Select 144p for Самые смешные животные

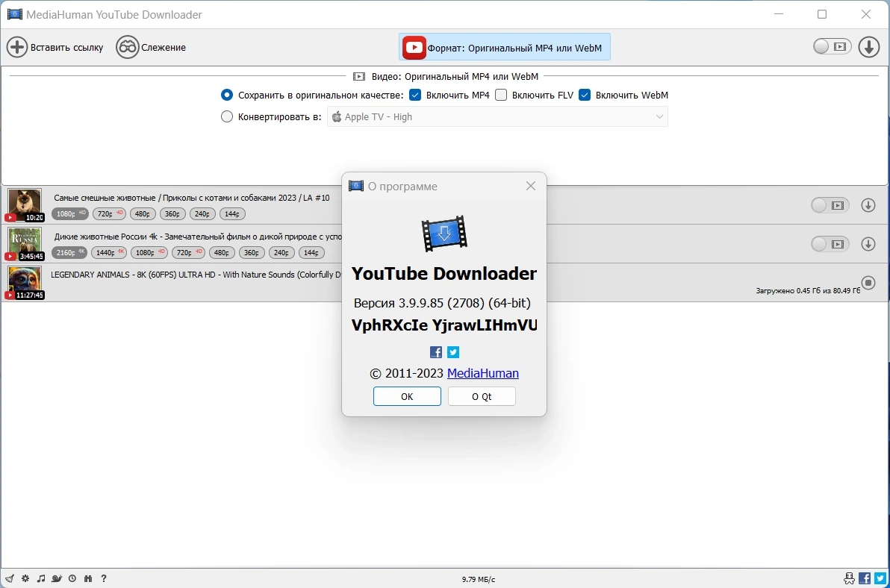(x=232, y=213)
